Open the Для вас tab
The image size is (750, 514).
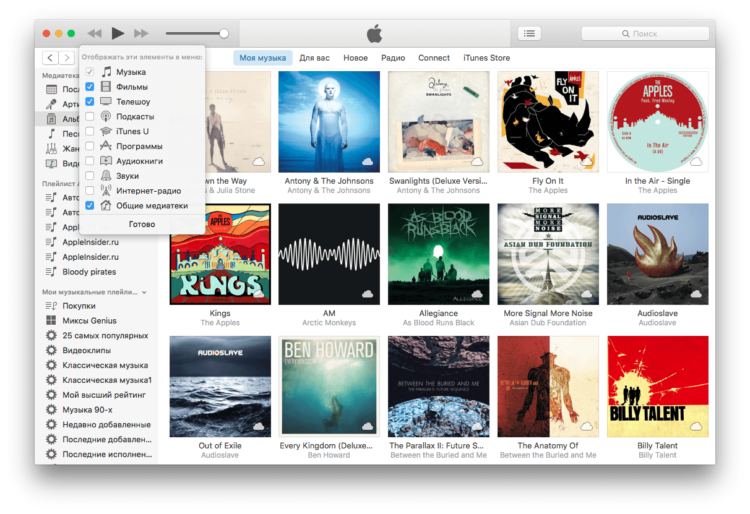click(x=314, y=58)
